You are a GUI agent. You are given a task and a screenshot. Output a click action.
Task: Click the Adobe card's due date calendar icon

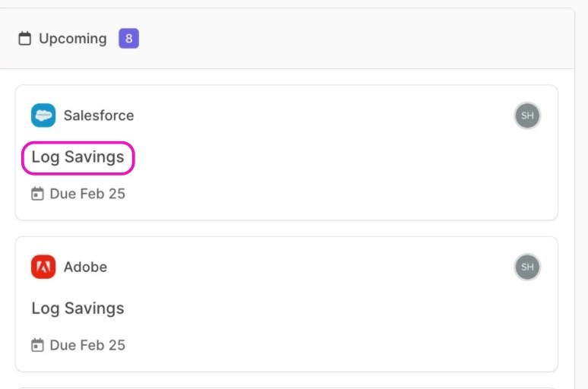(x=37, y=345)
